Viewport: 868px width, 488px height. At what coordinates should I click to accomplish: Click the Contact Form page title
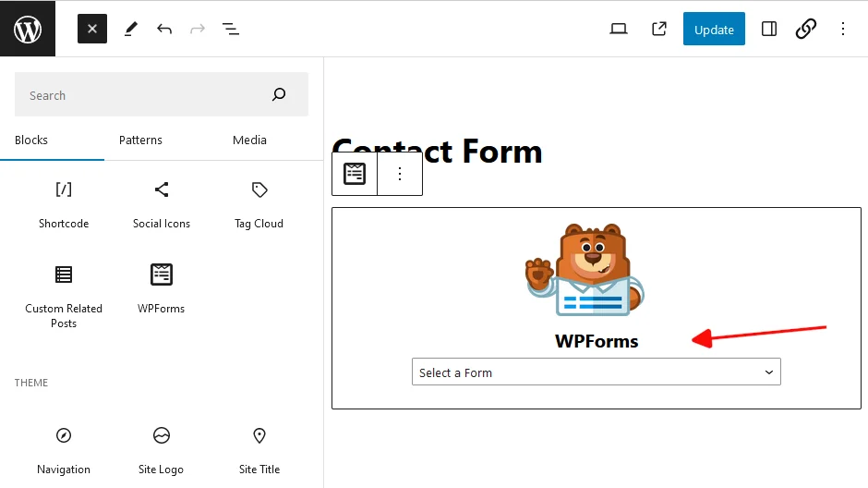tap(438, 152)
